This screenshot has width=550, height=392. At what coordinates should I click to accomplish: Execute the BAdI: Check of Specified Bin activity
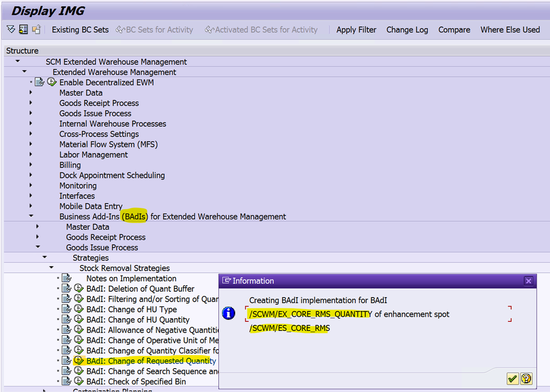tap(78, 381)
